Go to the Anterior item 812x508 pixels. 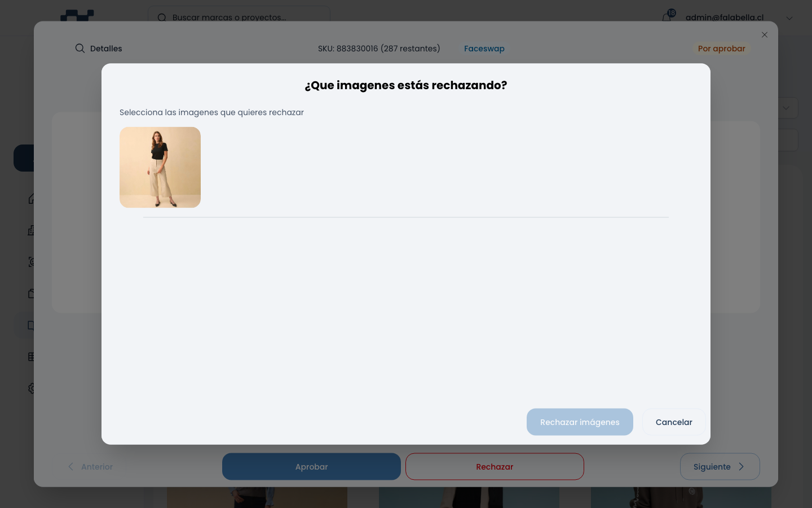pyautogui.click(x=90, y=467)
